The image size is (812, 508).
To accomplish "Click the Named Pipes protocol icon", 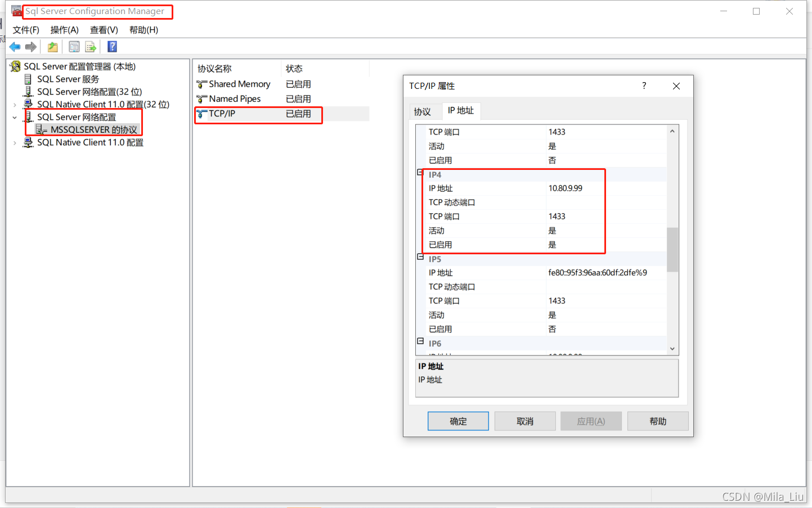I will click(x=202, y=99).
